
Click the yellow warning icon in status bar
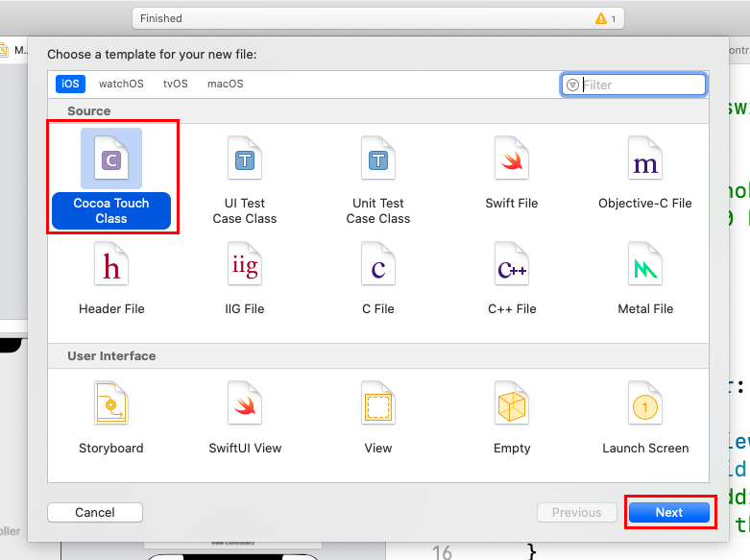[601, 18]
